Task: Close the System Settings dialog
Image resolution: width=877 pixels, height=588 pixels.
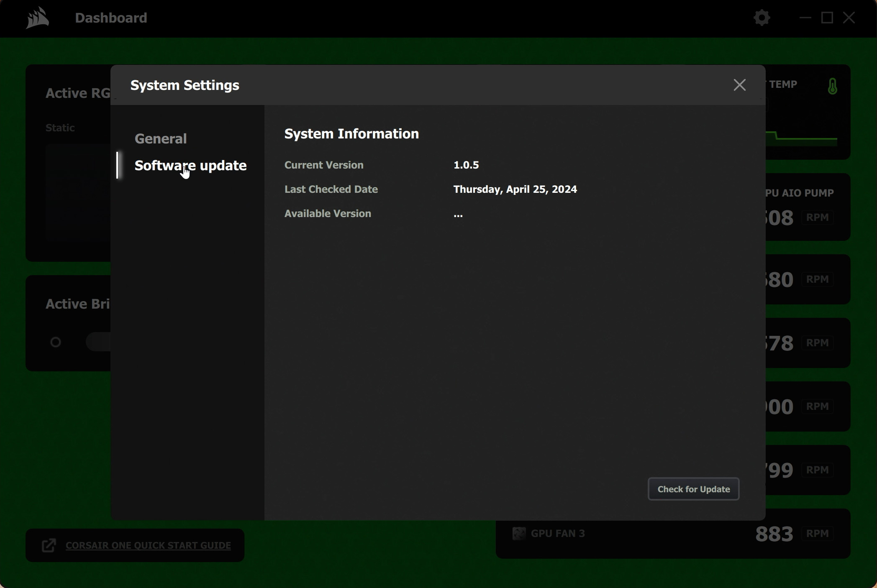Action: tap(739, 85)
